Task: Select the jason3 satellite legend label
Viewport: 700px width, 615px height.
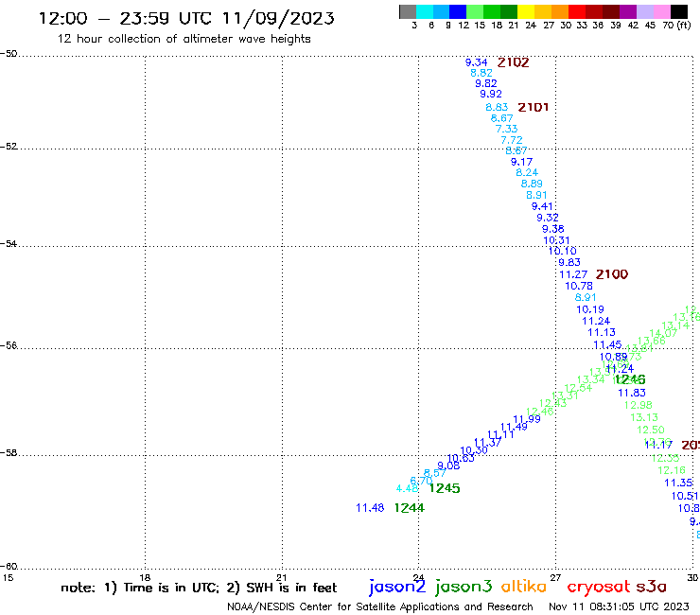Action: [x=464, y=587]
